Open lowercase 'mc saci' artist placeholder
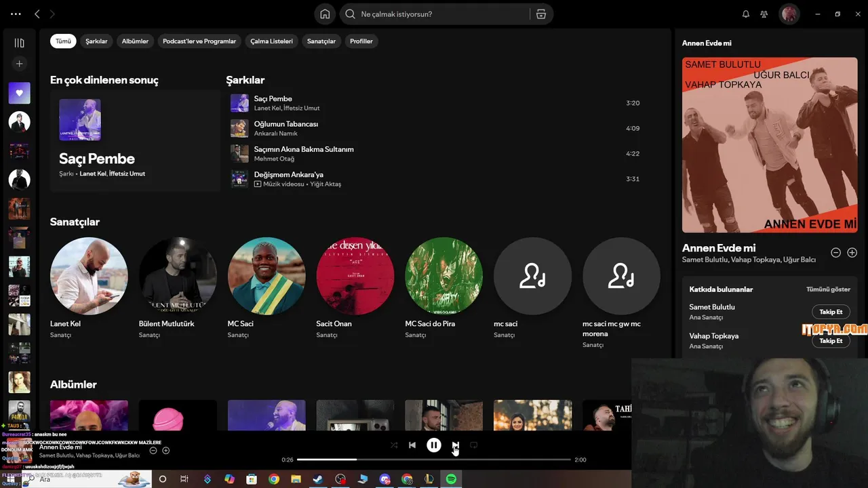The height and width of the screenshot is (488, 868). 532,288
